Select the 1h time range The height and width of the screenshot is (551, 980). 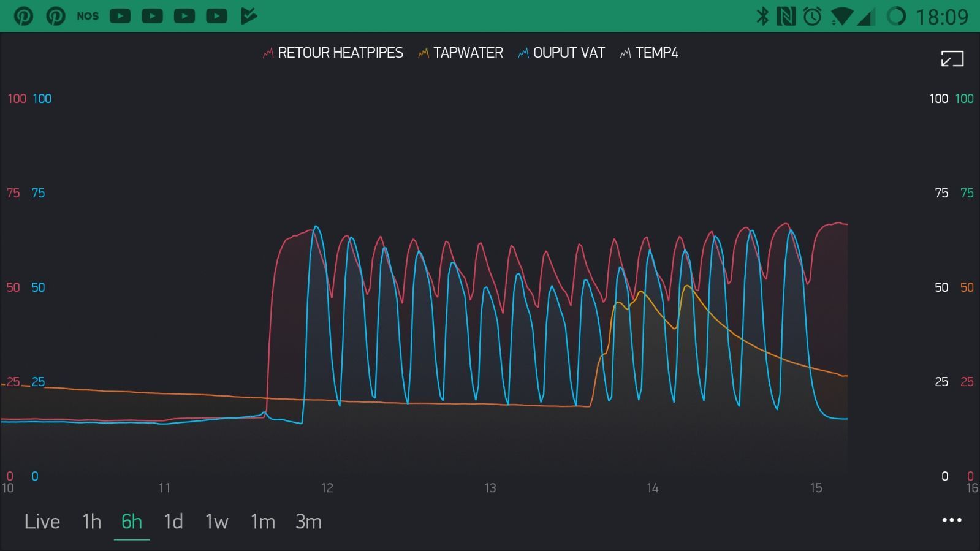[92, 522]
